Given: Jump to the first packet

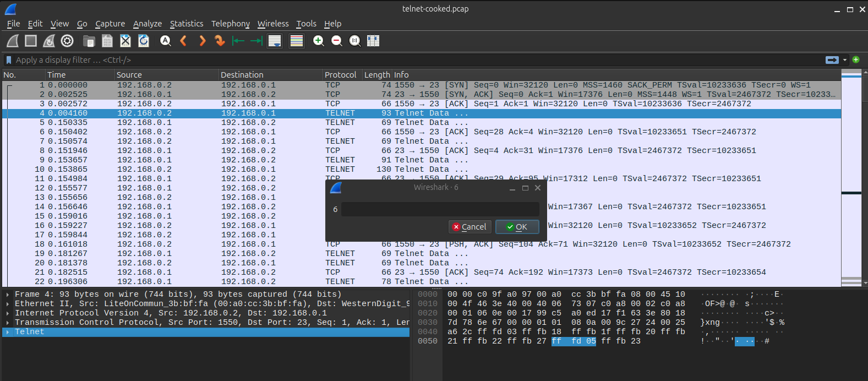Looking at the screenshot, I should tap(238, 41).
